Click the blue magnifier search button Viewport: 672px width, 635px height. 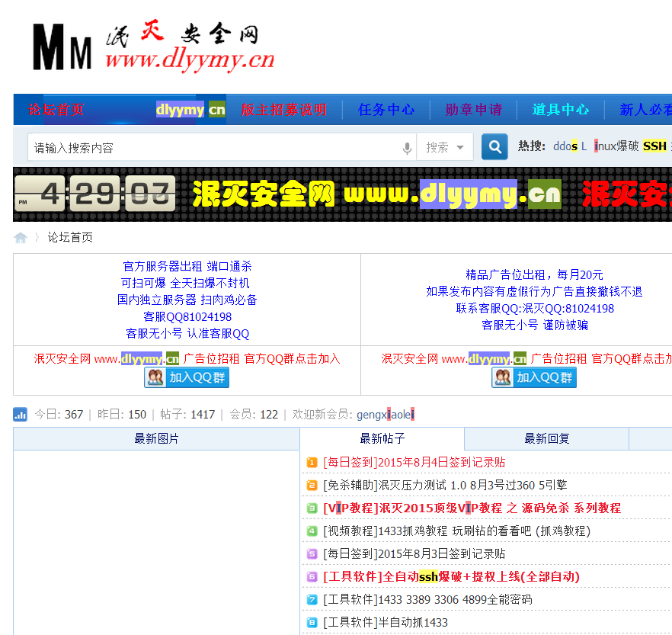coord(494,146)
